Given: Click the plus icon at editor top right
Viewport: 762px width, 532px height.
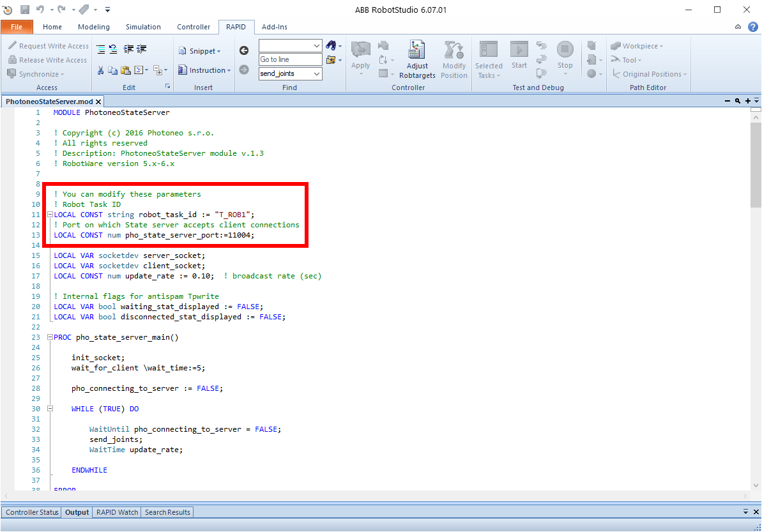Looking at the screenshot, I should tap(748, 101).
